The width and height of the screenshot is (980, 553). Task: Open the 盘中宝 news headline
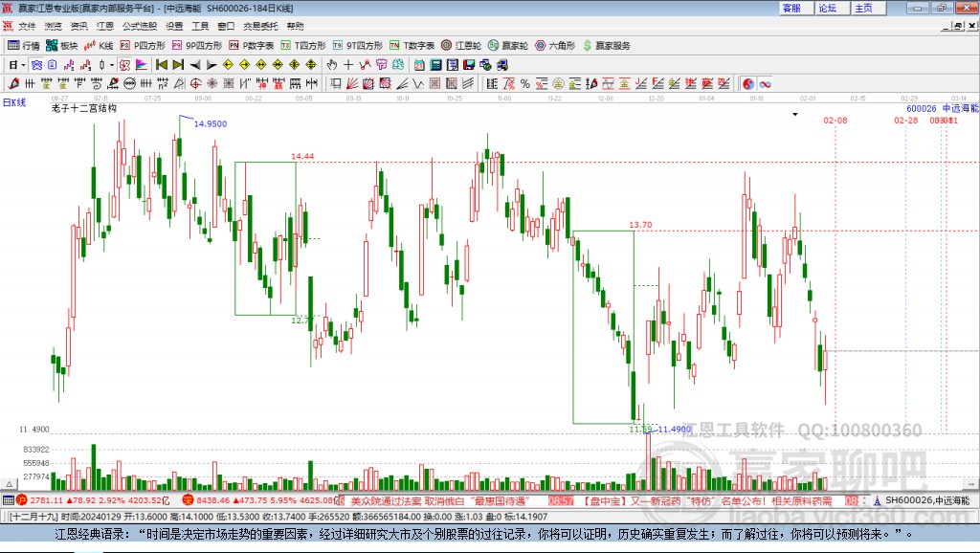(708, 501)
